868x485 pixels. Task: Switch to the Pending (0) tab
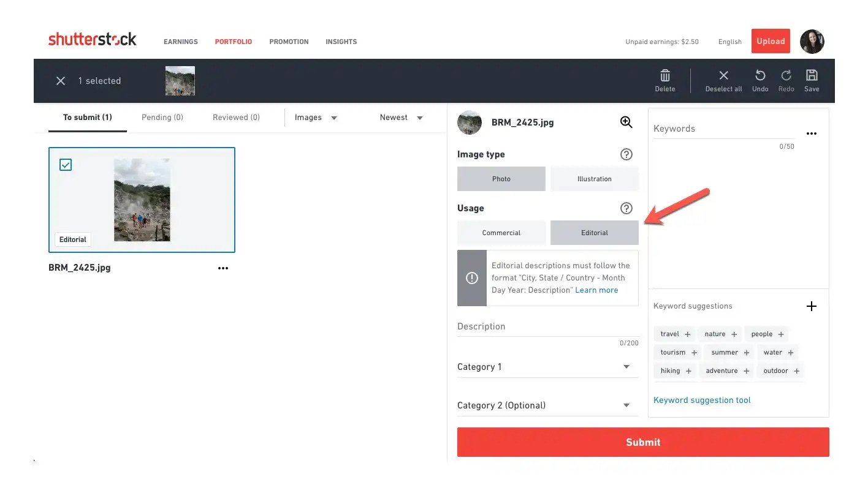(x=162, y=118)
